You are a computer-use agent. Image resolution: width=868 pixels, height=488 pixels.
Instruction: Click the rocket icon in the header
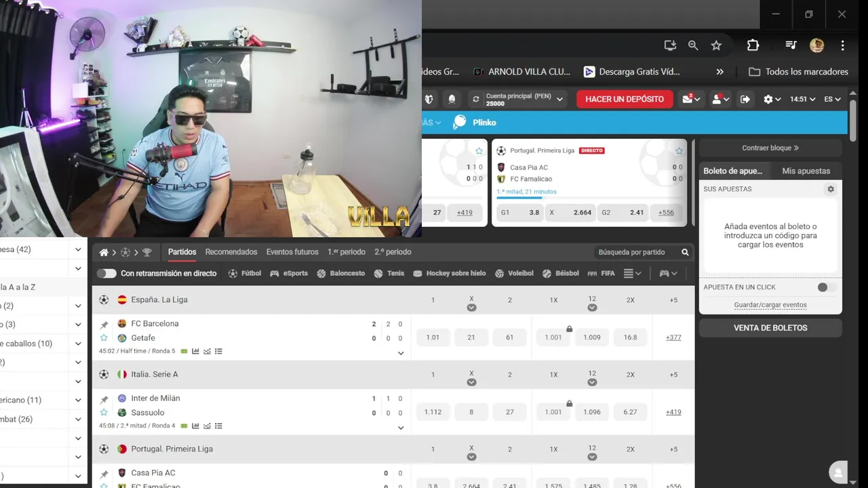coord(452,99)
